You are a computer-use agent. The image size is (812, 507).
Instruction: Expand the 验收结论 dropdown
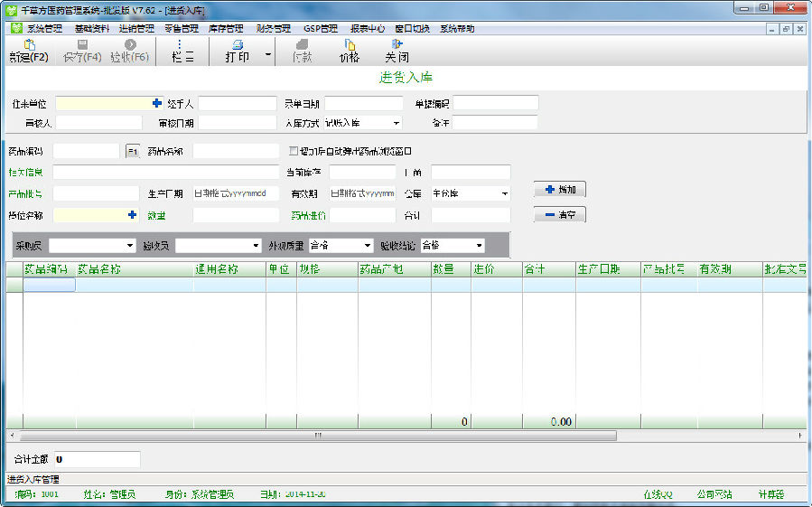pyautogui.click(x=479, y=245)
